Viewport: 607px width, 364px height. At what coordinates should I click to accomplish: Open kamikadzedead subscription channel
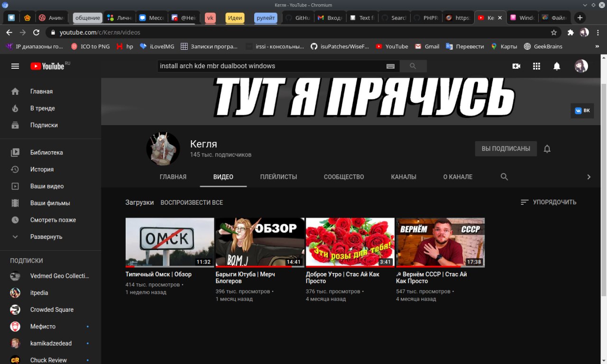[50, 343]
